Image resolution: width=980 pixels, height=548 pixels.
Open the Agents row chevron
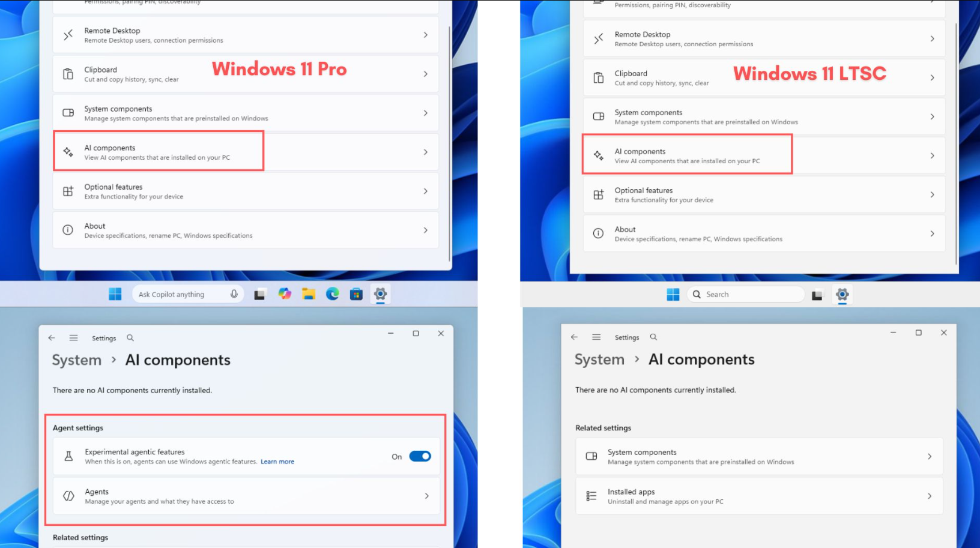pyautogui.click(x=427, y=496)
